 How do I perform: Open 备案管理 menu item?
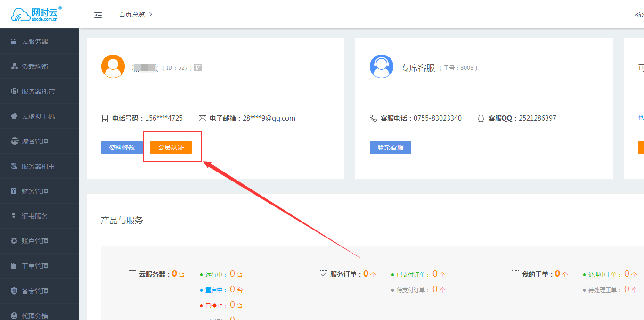pos(40,291)
